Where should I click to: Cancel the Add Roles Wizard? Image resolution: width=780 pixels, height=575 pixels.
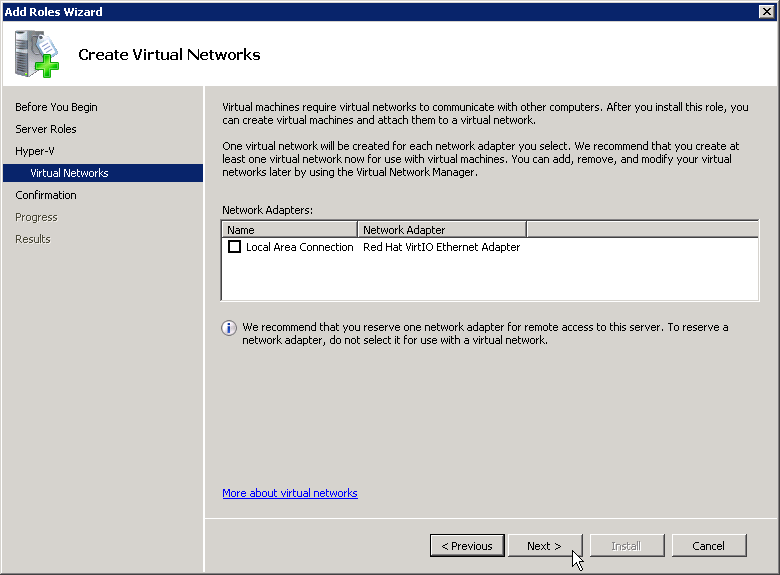(x=709, y=546)
